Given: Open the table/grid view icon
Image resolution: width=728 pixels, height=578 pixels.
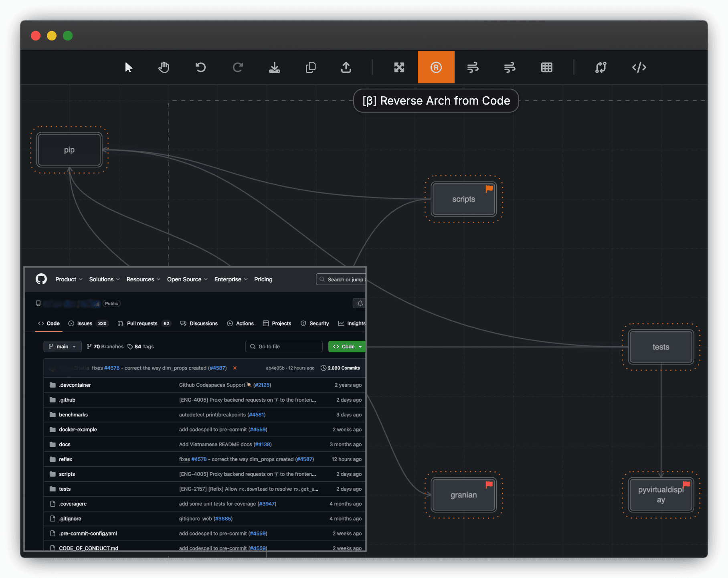Looking at the screenshot, I should point(547,67).
